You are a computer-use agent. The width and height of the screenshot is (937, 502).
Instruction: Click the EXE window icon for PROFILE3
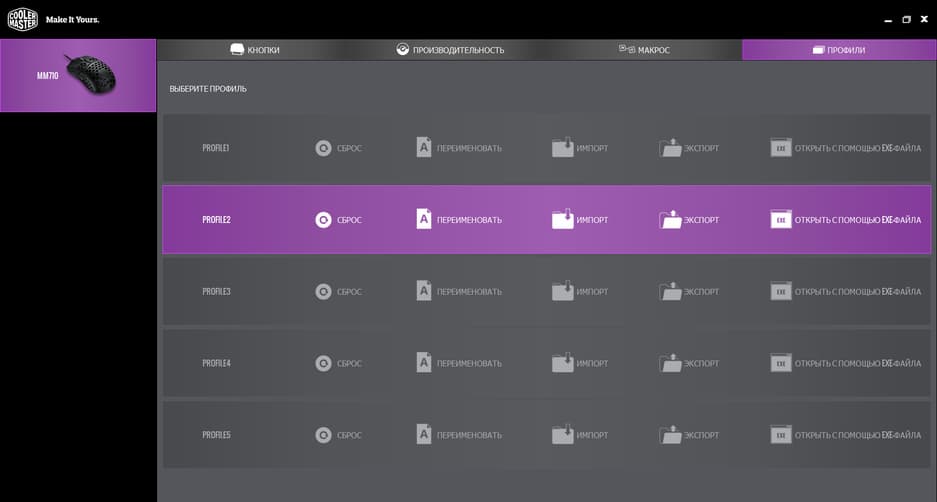[x=781, y=291]
